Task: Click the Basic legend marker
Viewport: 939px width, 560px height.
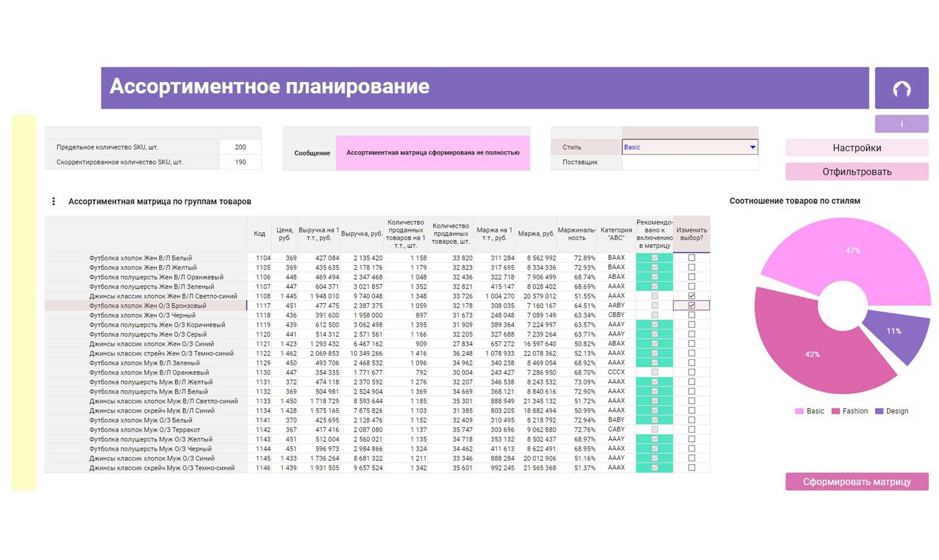Action: pyautogui.click(x=799, y=411)
